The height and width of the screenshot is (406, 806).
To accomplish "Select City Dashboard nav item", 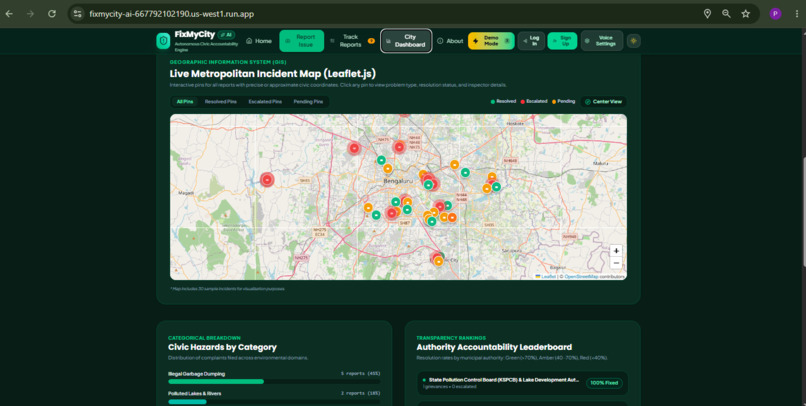I will pyautogui.click(x=406, y=41).
